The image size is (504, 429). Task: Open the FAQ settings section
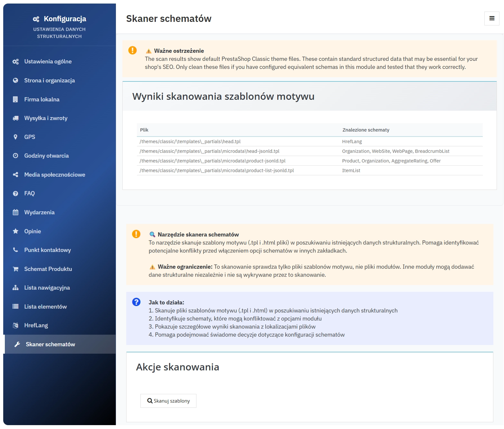(x=29, y=193)
